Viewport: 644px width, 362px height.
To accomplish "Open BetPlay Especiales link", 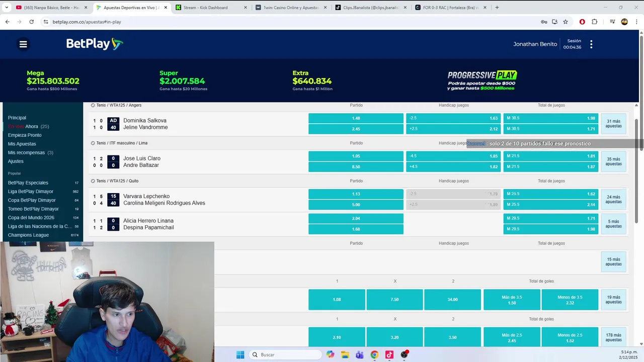I will click(x=28, y=183).
